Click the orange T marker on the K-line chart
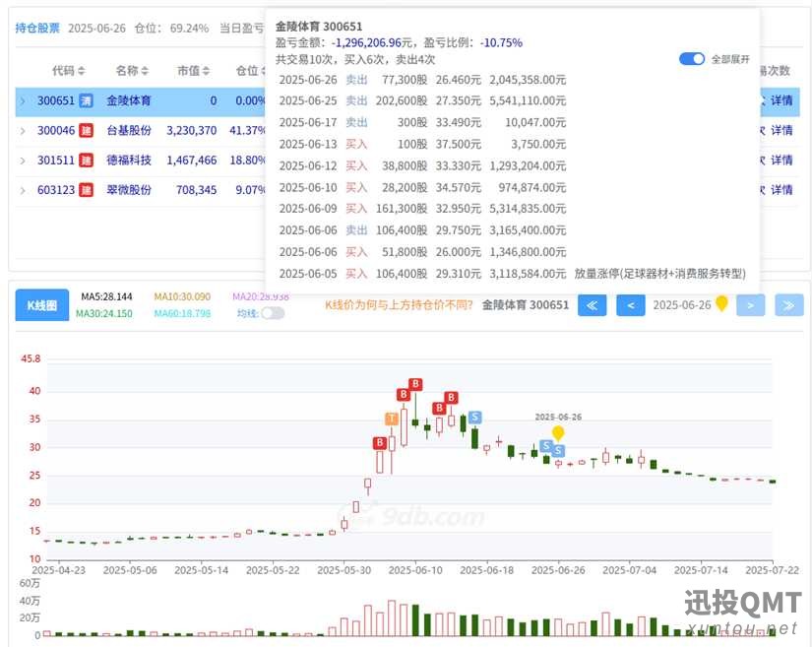The width and height of the screenshot is (812, 647). tap(392, 419)
